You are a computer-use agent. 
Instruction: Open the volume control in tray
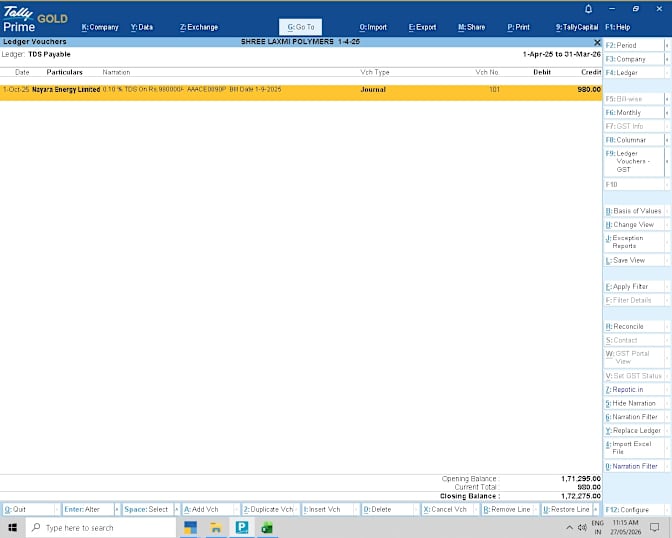click(582, 528)
